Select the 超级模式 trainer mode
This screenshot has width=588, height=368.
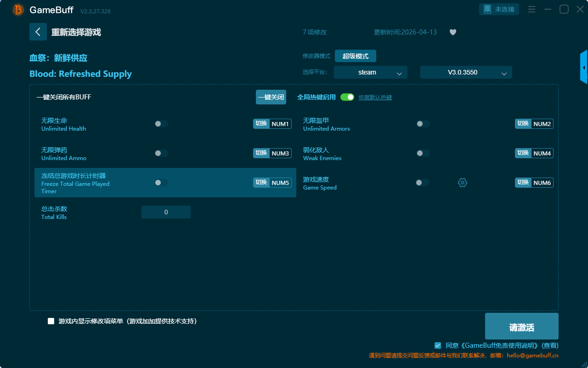click(x=355, y=56)
